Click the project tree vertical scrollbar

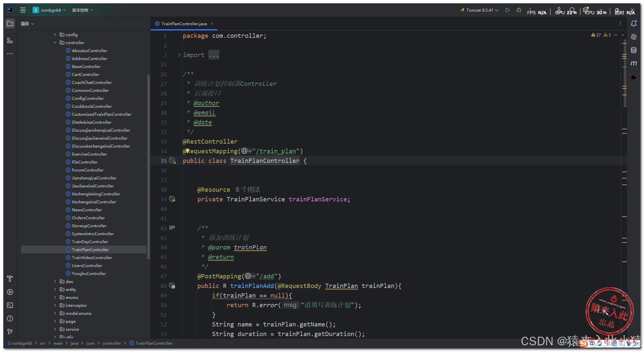pos(148,167)
